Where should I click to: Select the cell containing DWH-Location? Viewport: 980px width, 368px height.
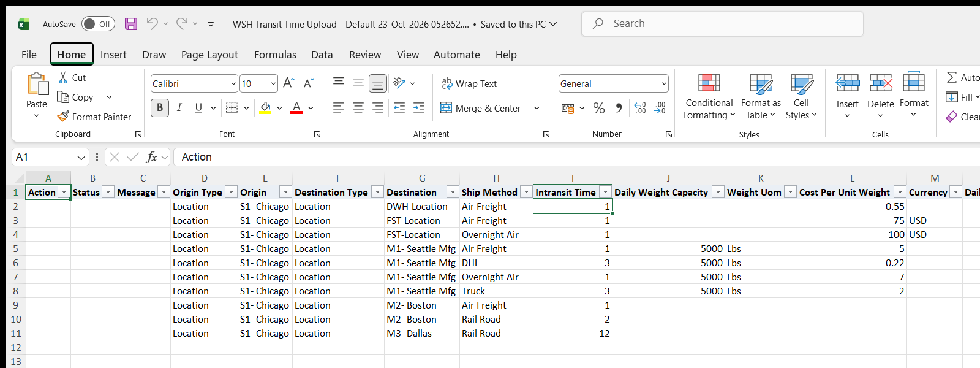tap(422, 207)
